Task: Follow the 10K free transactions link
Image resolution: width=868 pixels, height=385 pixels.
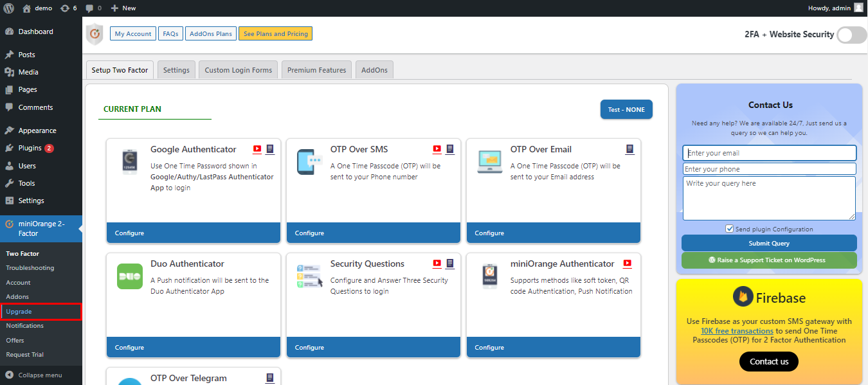Action: coord(737,331)
